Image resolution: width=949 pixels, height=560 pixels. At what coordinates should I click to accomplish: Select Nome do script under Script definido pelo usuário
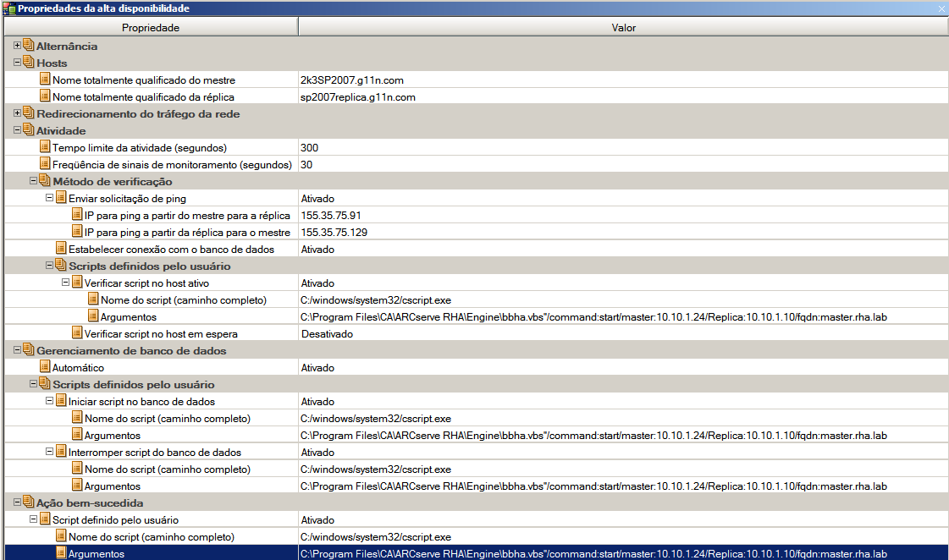tap(152, 537)
